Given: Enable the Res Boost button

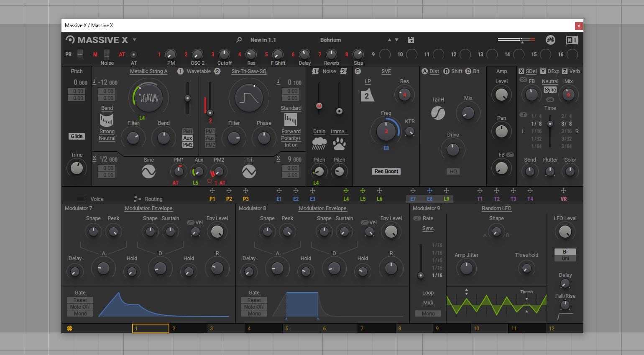Looking at the screenshot, I should click(x=386, y=171).
